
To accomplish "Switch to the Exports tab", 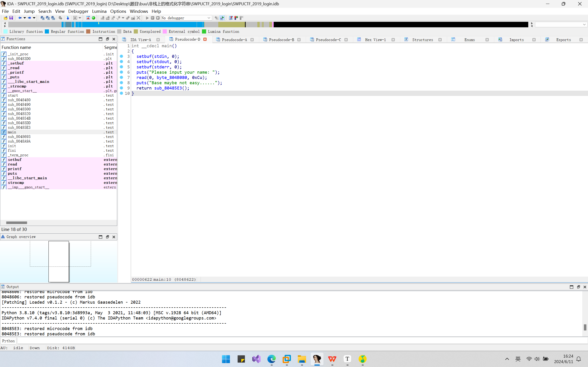I will tap(563, 40).
